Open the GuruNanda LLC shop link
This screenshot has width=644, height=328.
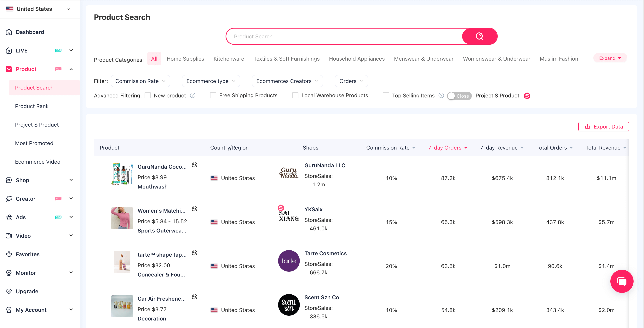[325, 166]
